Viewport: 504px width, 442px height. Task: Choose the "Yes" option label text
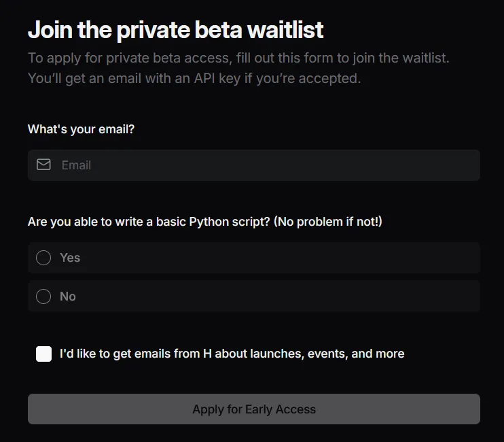pyautogui.click(x=70, y=258)
